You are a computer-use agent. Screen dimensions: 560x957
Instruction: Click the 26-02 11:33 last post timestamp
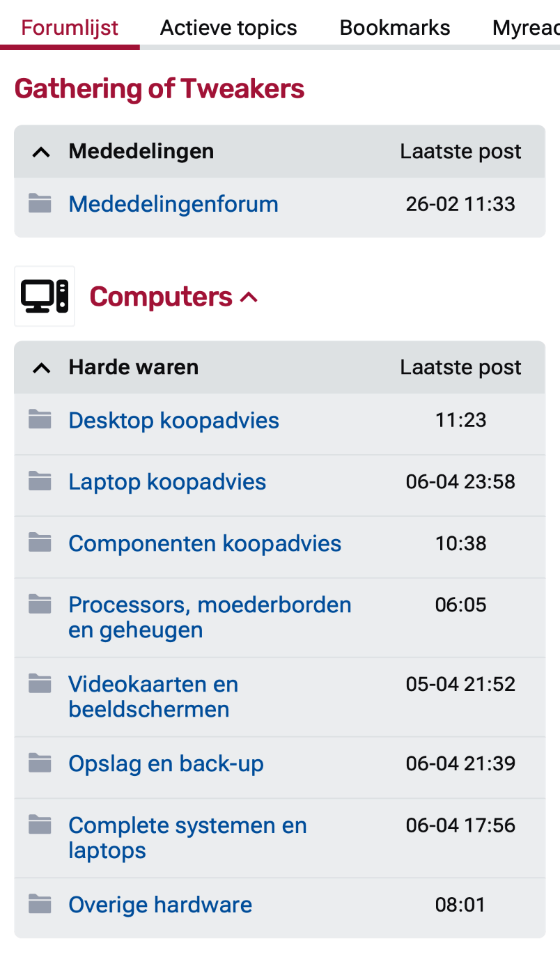coord(460,203)
